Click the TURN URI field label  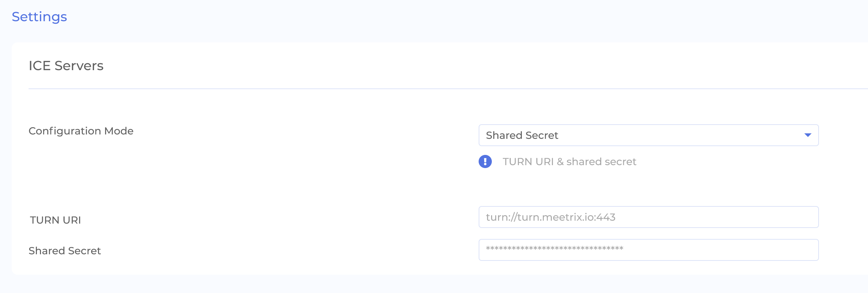coord(55,220)
